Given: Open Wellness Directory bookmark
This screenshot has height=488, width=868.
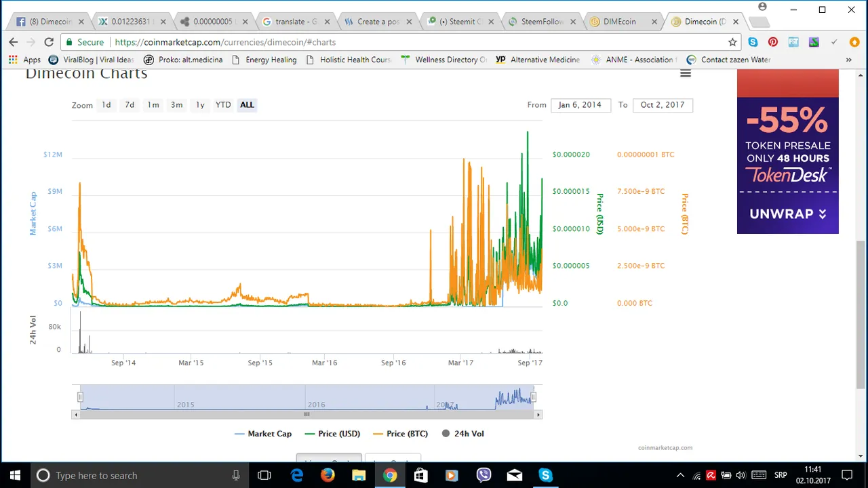Looking at the screenshot, I should point(444,60).
